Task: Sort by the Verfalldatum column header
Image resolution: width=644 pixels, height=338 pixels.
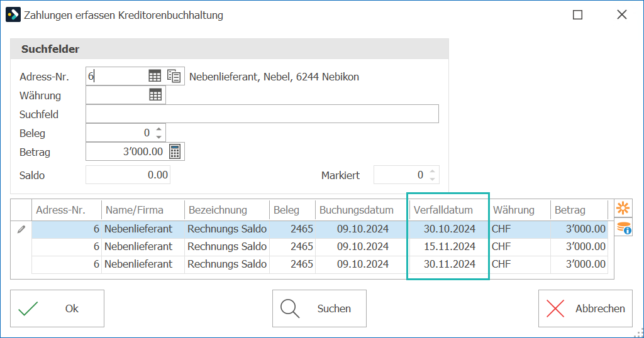Action: point(449,210)
